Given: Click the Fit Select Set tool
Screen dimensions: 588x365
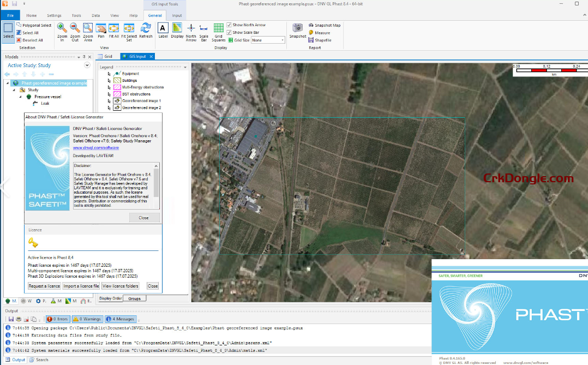Looking at the screenshot, I should [x=129, y=32].
